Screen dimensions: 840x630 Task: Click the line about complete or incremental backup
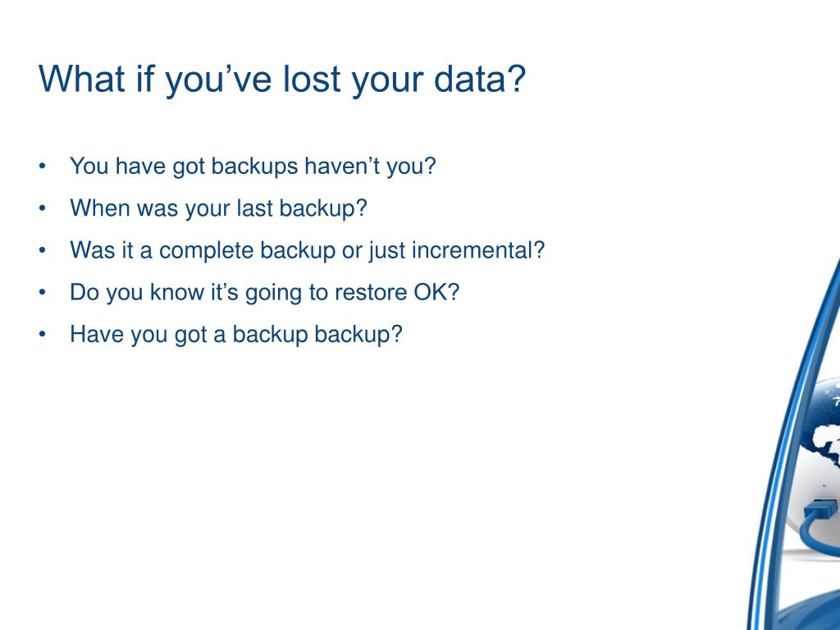pos(307,250)
